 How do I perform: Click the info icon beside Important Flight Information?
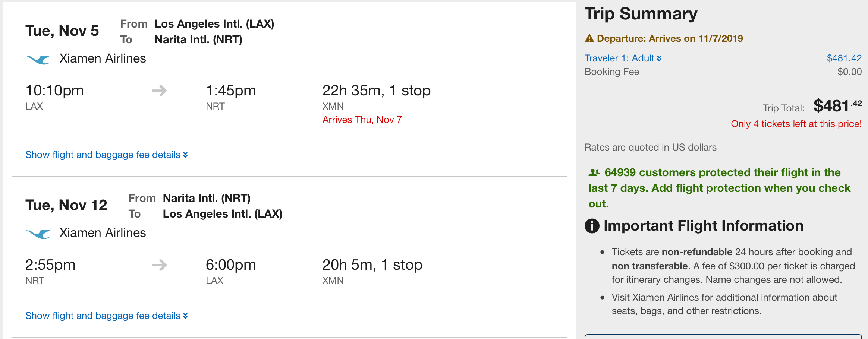coord(592,226)
